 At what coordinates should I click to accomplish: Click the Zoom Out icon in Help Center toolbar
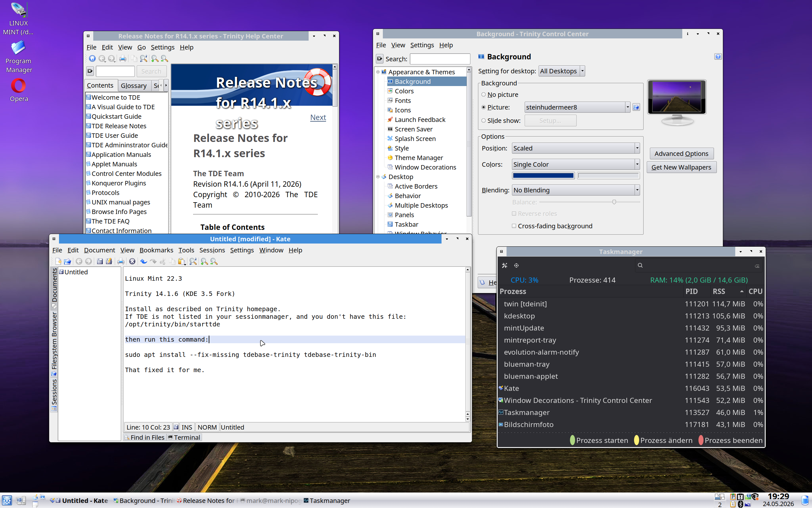tap(164, 58)
